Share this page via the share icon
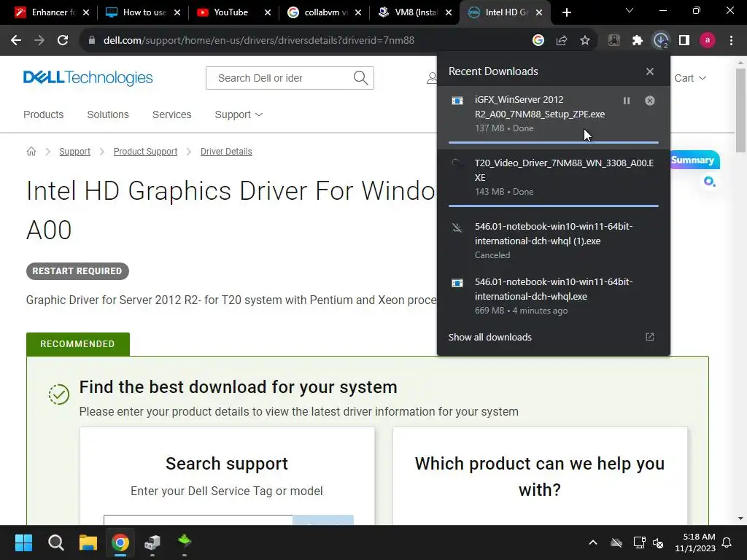This screenshot has height=560, width=747. (x=562, y=41)
